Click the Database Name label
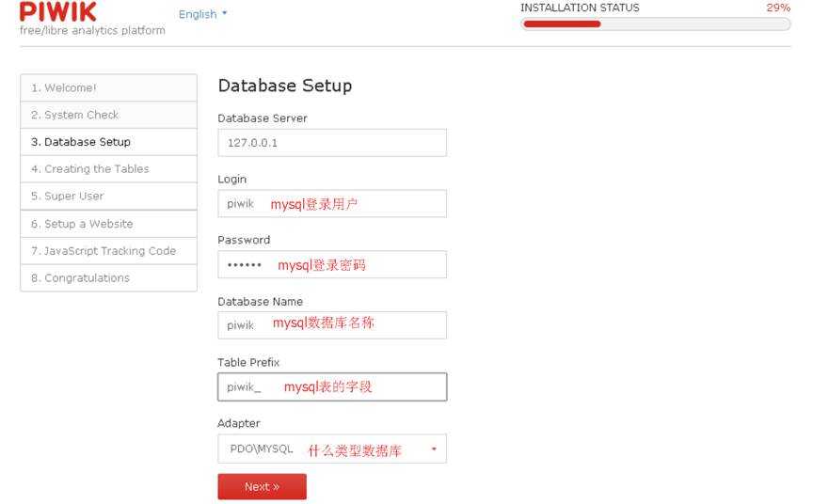813x504 pixels. click(261, 302)
